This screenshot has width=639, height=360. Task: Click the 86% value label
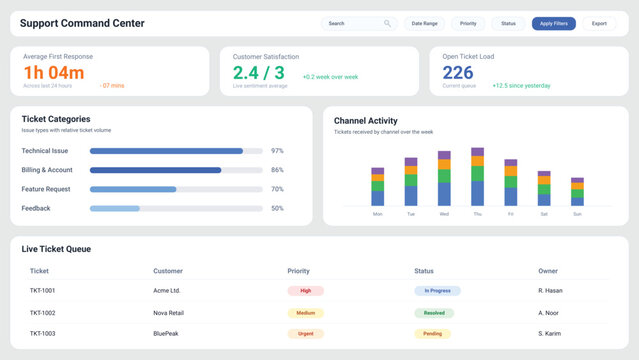(x=277, y=170)
